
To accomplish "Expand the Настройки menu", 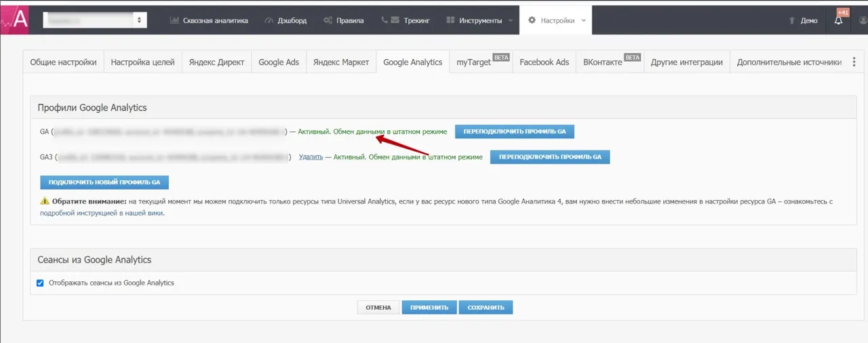I will (x=556, y=20).
